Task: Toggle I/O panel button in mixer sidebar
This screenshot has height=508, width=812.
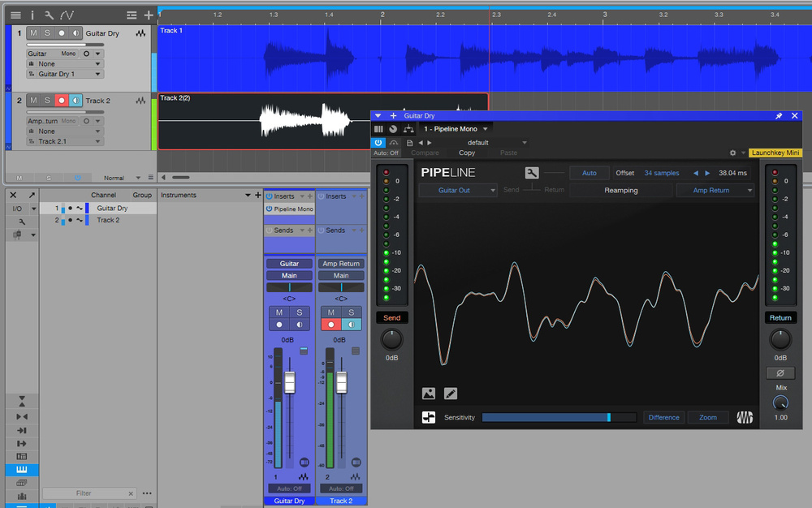Action: click(x=17, y=209)
